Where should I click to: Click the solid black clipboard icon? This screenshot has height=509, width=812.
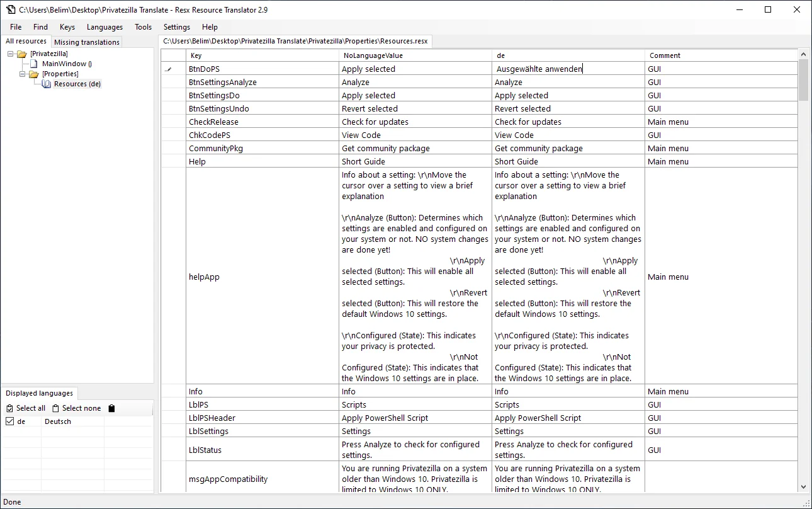[x=111, y=408]
